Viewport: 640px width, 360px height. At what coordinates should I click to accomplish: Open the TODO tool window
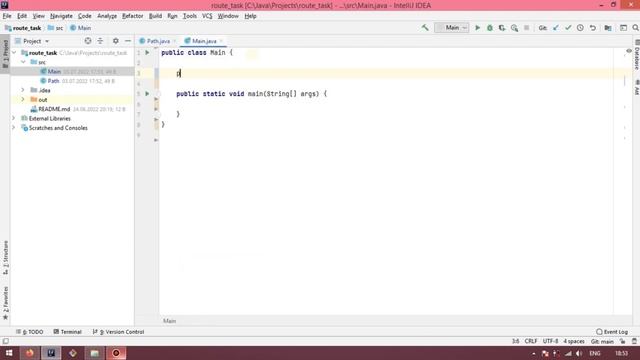(29, 332)
